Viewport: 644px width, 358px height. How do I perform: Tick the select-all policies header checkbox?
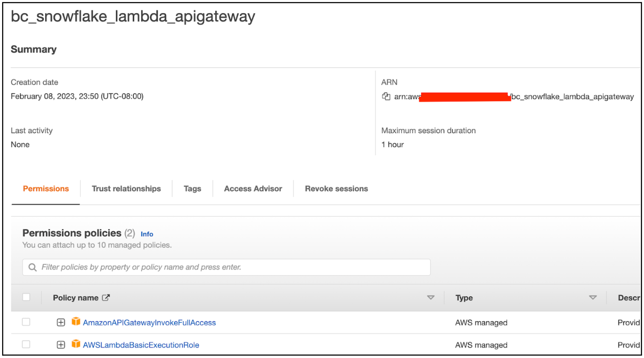point(26,297)
